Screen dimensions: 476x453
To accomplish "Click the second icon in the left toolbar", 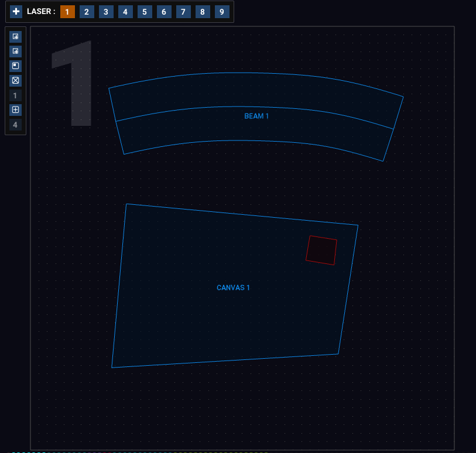I will coord(16,51).
